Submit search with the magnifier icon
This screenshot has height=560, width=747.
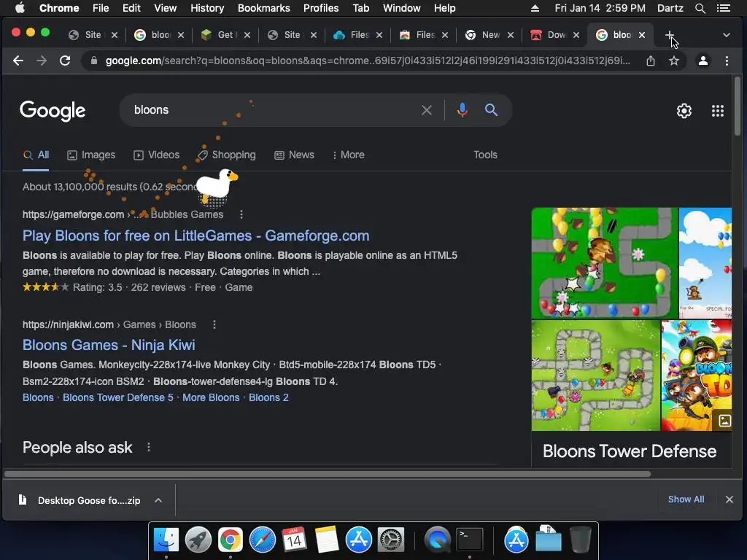(x=491, y=110)
